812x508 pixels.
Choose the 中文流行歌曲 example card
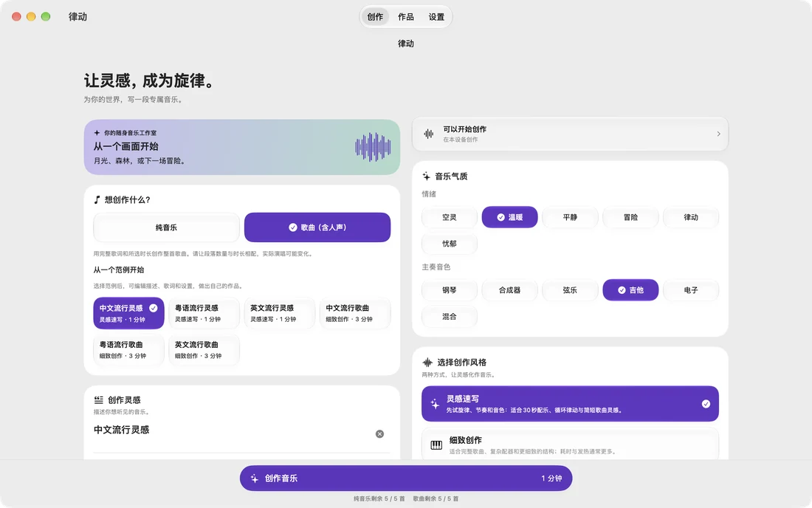click(x=355, y=313)
